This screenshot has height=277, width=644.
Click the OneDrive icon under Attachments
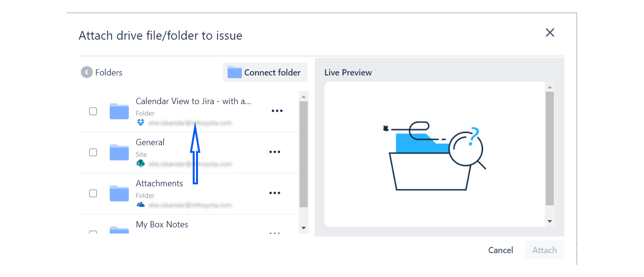tap(140, 205)
